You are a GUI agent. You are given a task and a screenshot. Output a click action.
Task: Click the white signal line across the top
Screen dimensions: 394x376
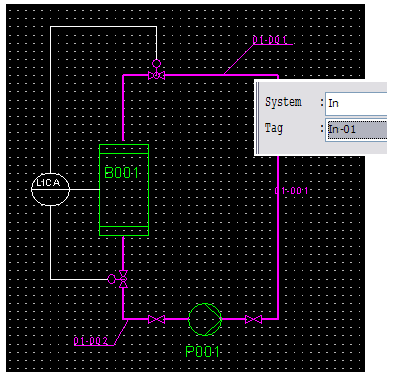(103, 27)
